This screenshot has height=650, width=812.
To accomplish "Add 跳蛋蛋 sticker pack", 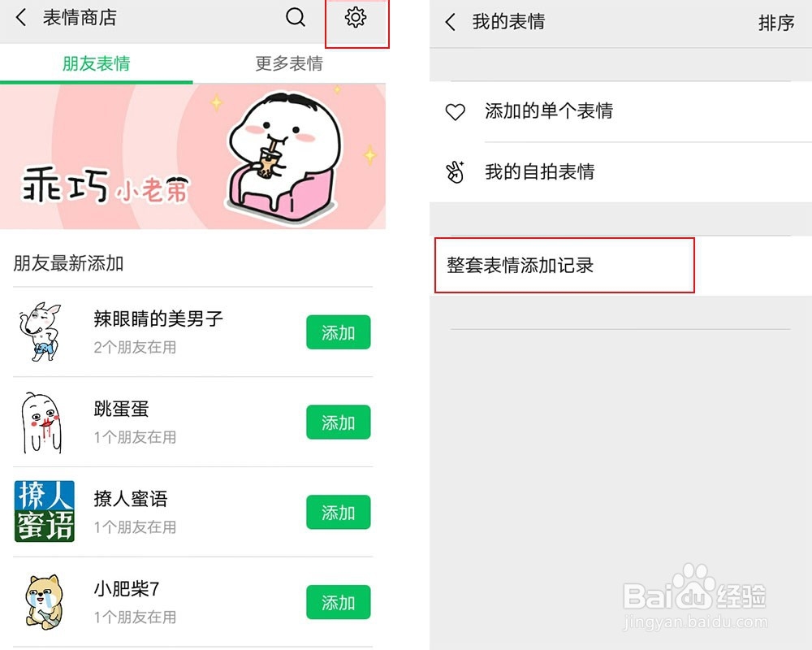I will click(x=338, y=422).
